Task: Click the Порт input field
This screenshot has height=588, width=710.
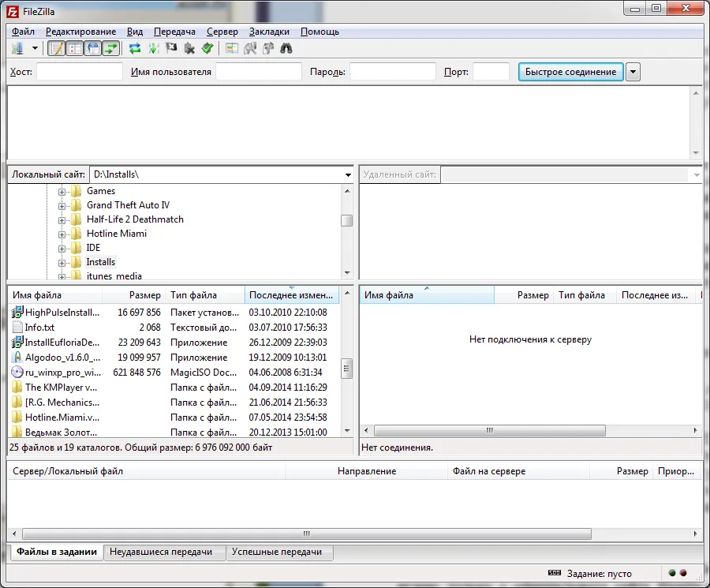Action: pos(491,72)
